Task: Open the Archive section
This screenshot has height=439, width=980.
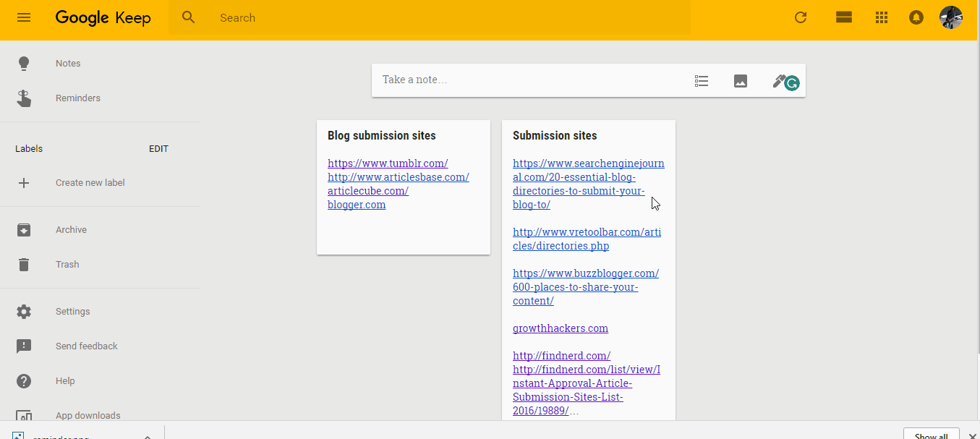Action: click(x=71, y=230)
